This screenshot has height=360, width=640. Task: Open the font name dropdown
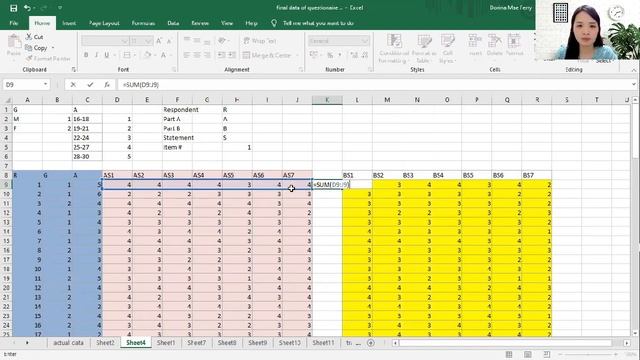click(124, 41)
